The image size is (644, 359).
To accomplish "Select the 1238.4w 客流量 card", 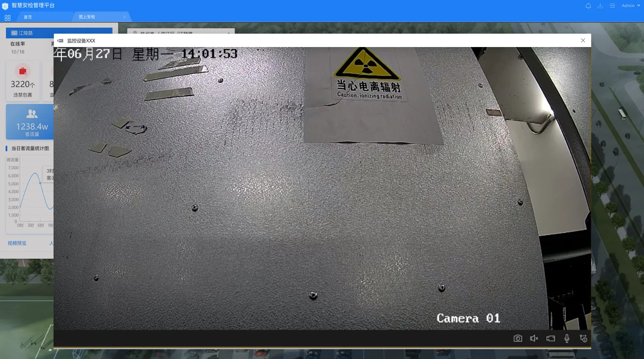I will (31, 122).
